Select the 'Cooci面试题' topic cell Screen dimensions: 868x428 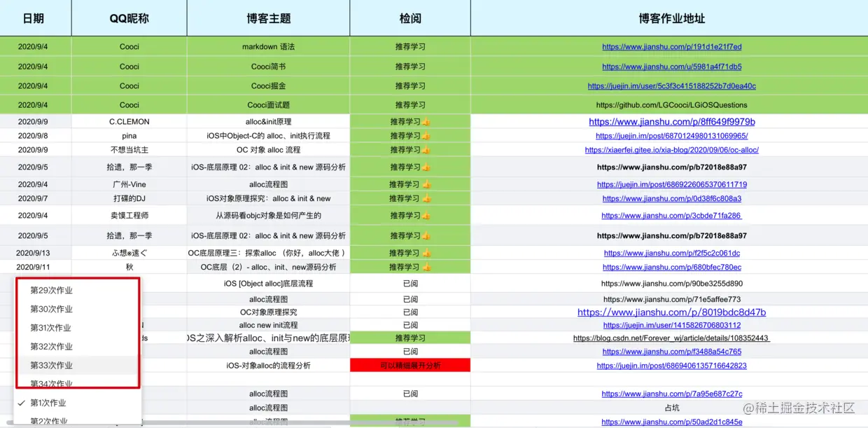tap(269, 105)
